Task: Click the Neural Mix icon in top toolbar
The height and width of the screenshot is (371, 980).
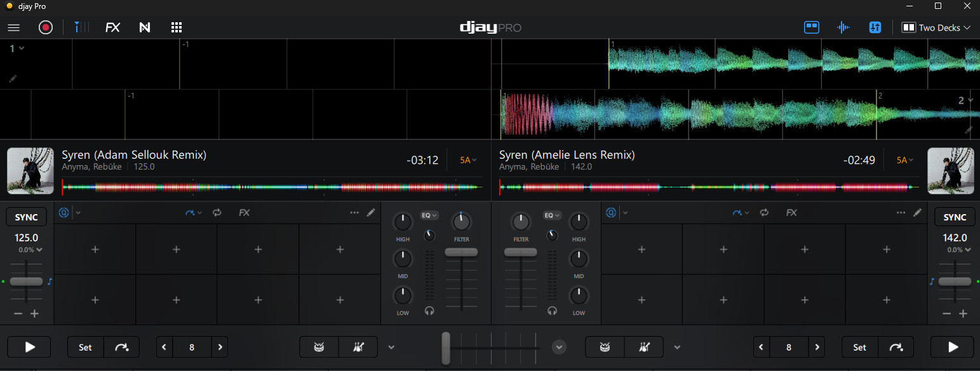Action: click(x=145, y=27)
